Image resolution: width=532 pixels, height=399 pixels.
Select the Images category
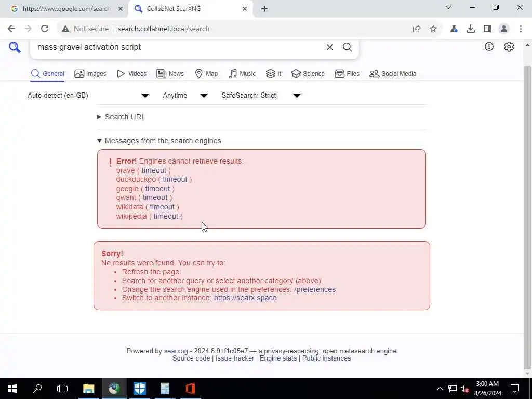click(90, 74)
